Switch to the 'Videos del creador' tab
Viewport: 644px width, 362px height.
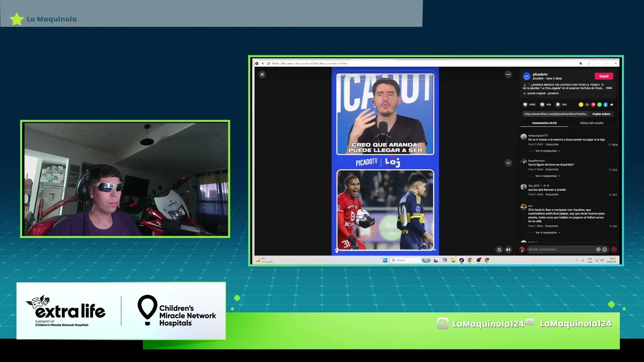point(592,123)
